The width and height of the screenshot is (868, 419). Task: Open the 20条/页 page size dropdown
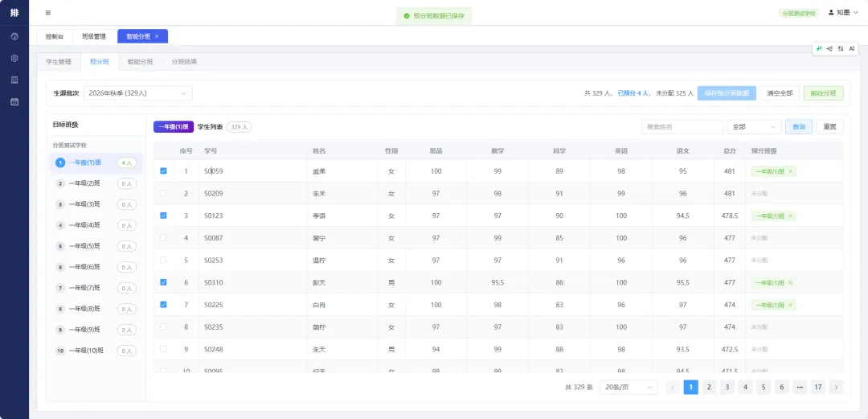pyautogui.click(x=628, y=387)
